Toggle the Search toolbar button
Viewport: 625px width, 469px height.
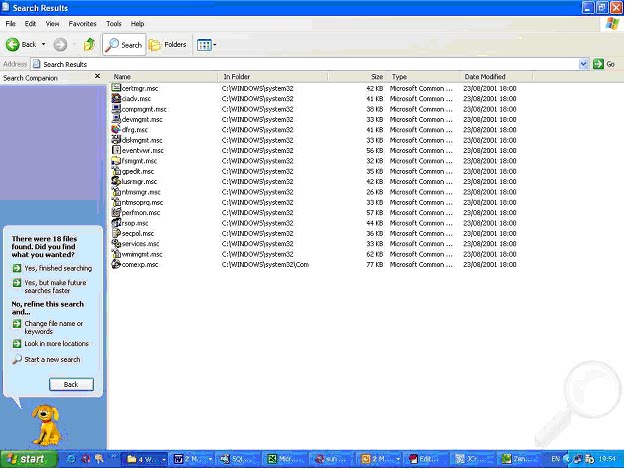tap(124, 45)
